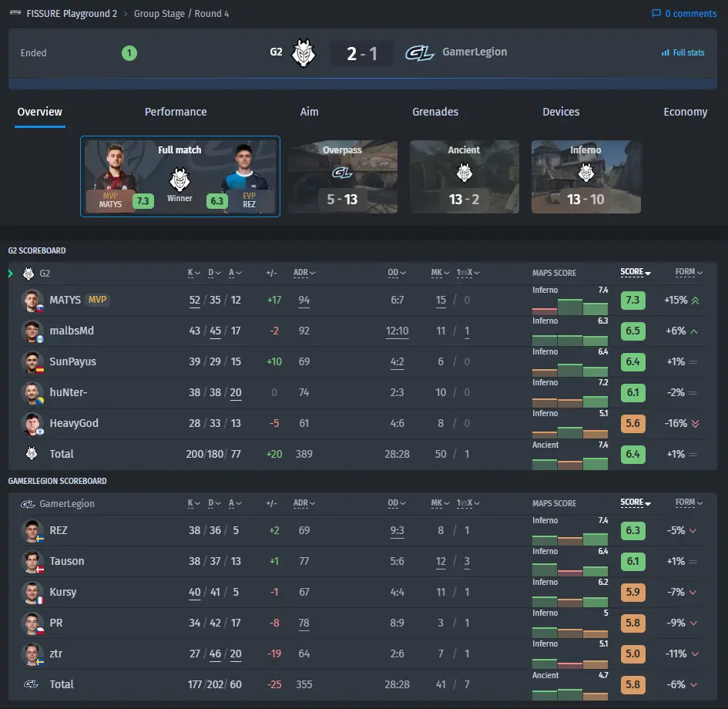Screen dimensions: 728x709
Task: Click Kursy down form trend arrow
Action: 693,593
